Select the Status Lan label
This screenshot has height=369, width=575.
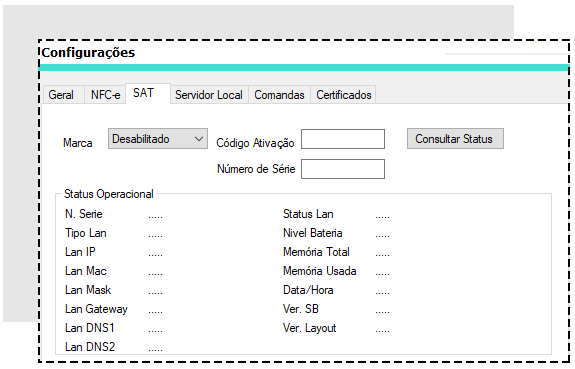pos(308,214)
